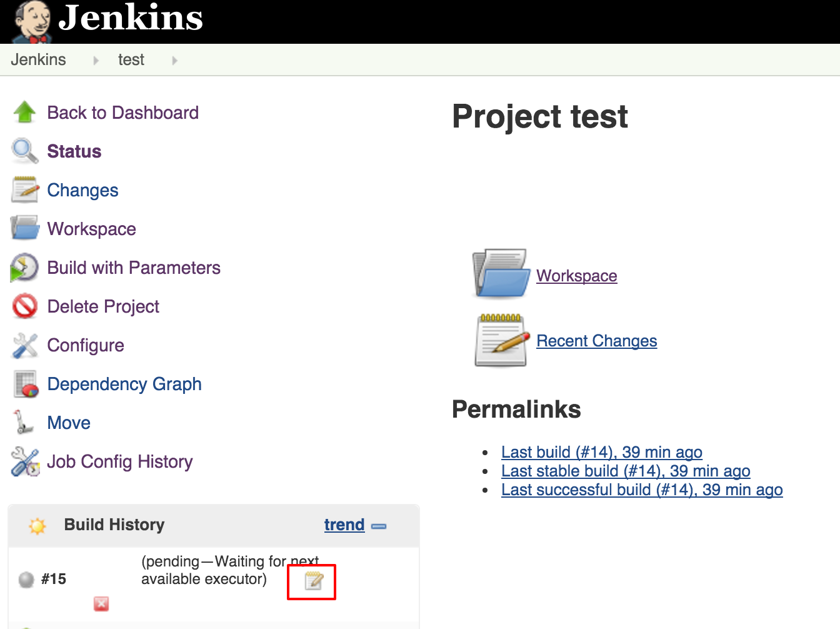Click the edit notepad icon for build #15
This screenshot has height=629, width=840.
(x=313, y=581)
